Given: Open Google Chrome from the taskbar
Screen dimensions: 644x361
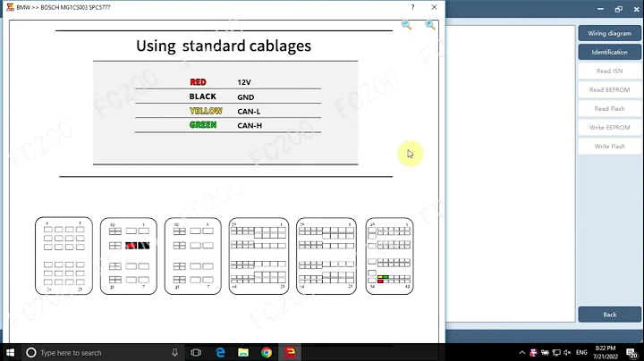Looking at the screenshot, I should (267, 352).
